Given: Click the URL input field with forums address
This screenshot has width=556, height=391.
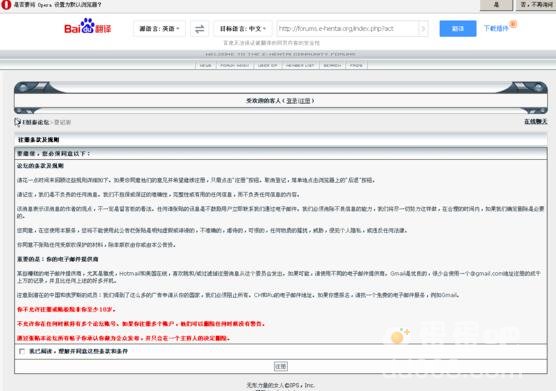Looking at the screenshot, I should pyautogui.click(x=348, y=29).
